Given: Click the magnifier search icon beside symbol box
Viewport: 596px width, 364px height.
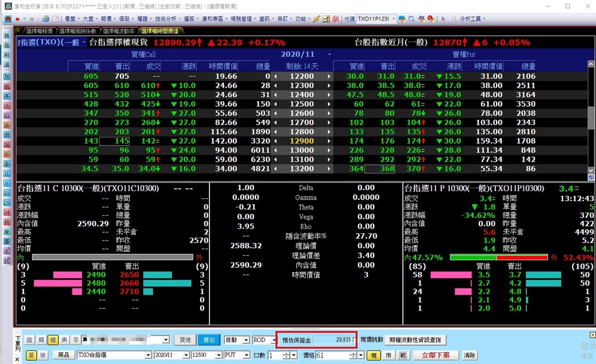Looking at the screenshot, I should click(411, 19).
